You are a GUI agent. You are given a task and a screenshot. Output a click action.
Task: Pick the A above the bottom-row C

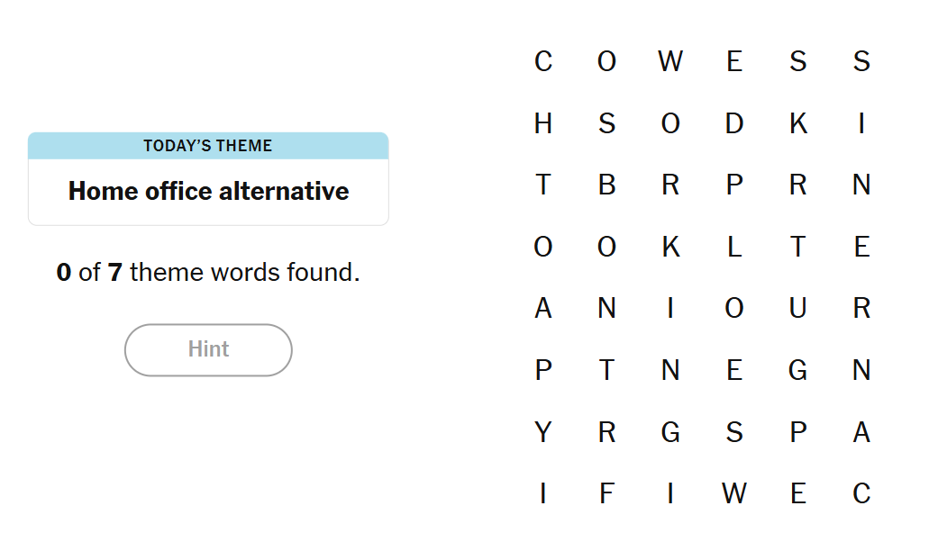(861, 432)
